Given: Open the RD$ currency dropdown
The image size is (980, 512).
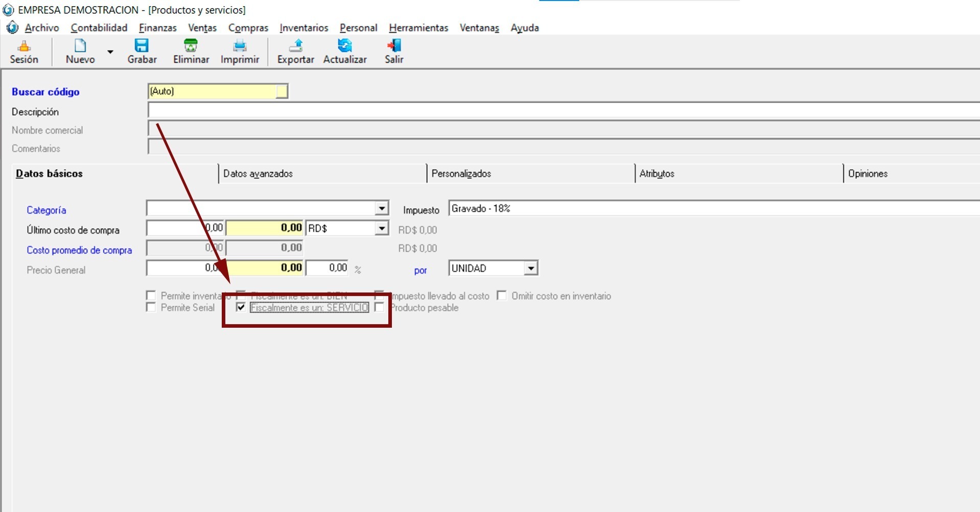Looking at the screenshot, I should coord(382,228).
